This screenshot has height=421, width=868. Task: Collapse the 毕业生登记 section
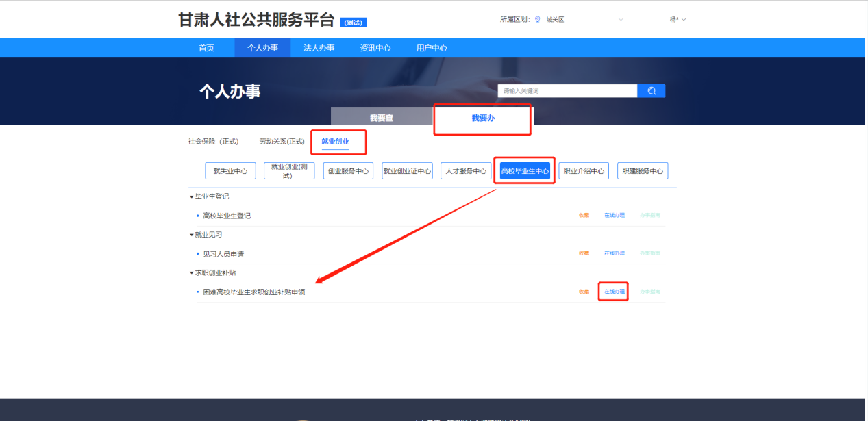[x=193, y=196]
